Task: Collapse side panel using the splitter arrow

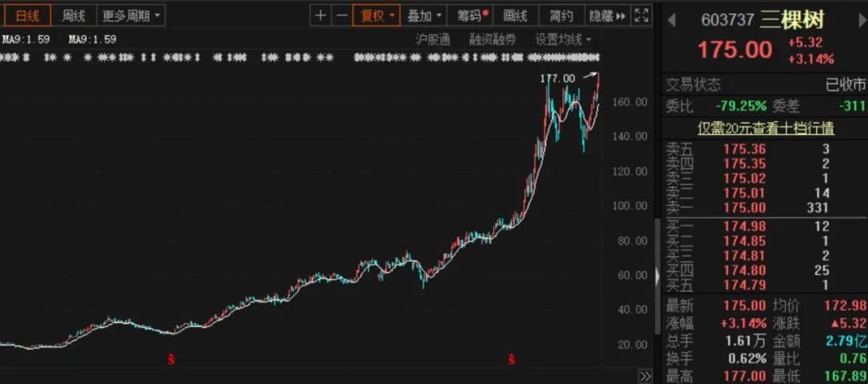Action: (x=657, y=275)
